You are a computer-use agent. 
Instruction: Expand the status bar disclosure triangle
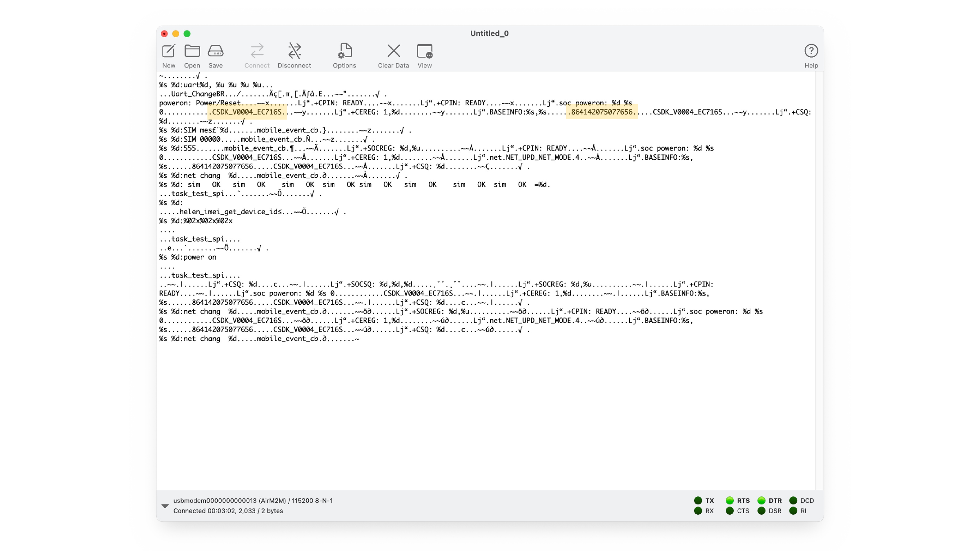[x=165, y=506]
